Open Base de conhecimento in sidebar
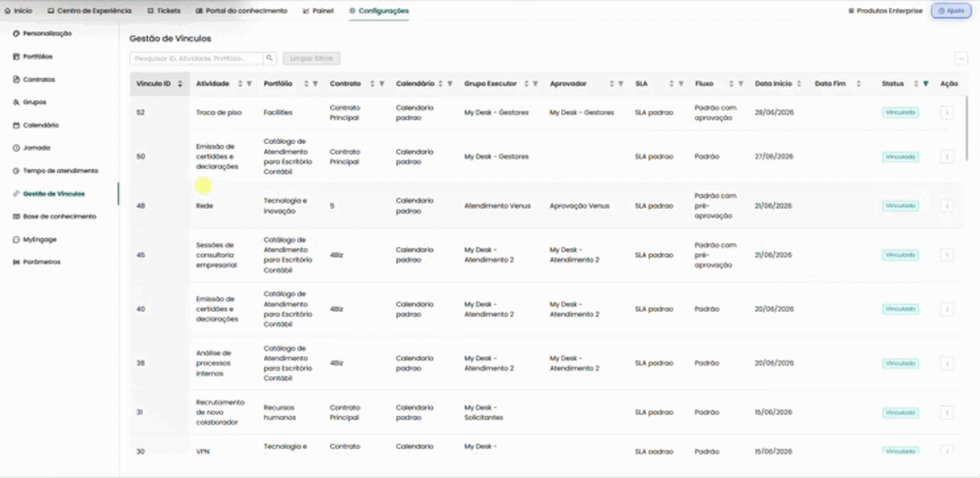 [55, 216]
